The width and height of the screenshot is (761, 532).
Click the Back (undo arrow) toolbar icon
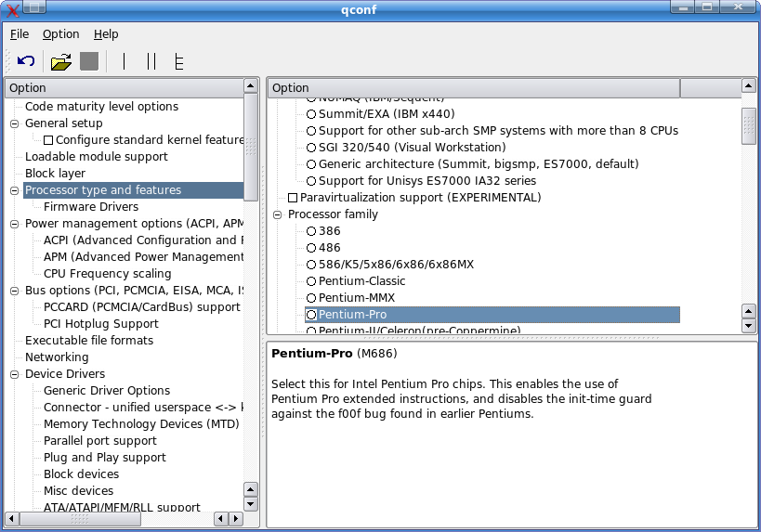[x=26, y=61]
